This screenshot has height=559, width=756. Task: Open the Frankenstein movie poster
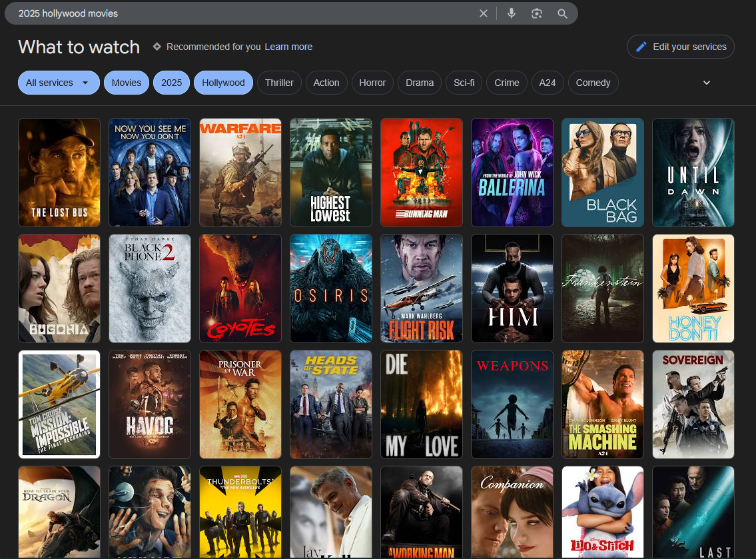[603, 288]
